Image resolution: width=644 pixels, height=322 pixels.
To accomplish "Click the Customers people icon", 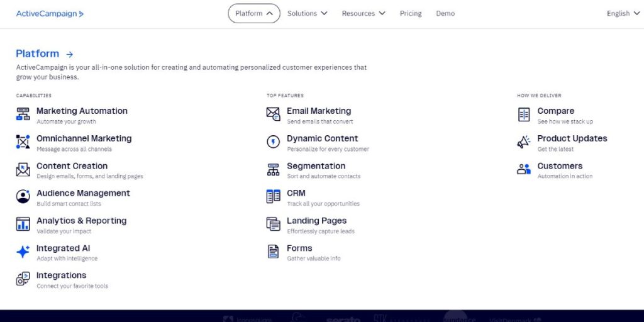I will [524, 169].
